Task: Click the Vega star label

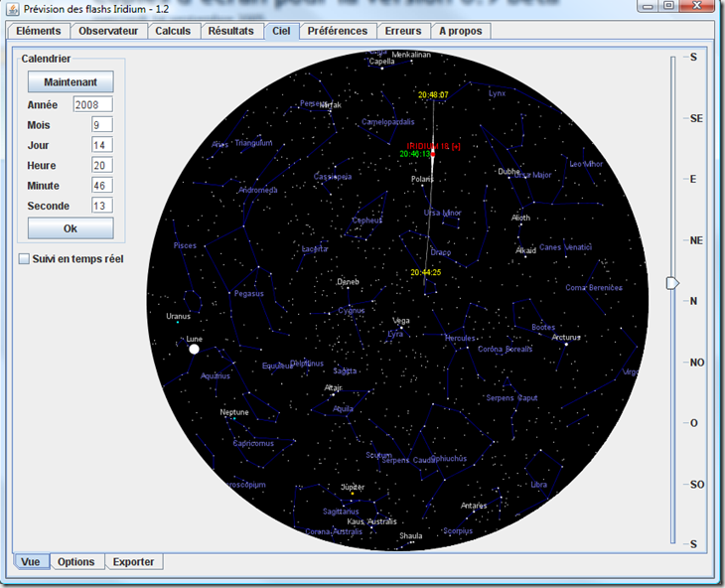Action: point(401,321)
